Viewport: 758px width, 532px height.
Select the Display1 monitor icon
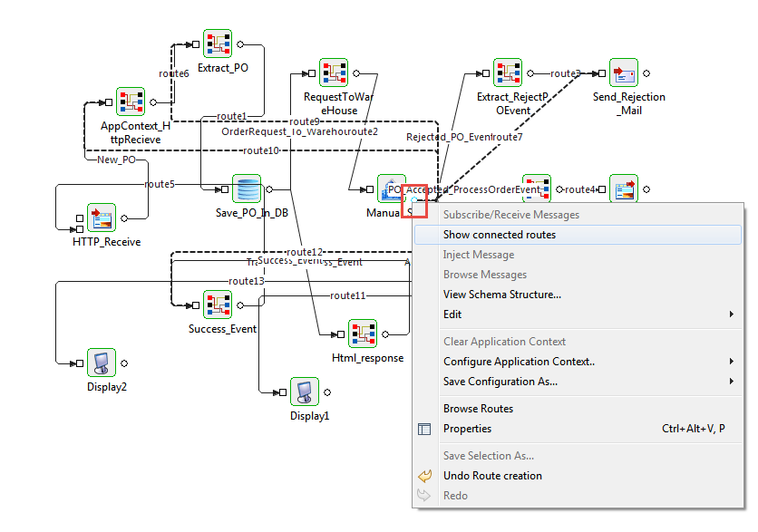pyautogui.click(x=305, y=392)
